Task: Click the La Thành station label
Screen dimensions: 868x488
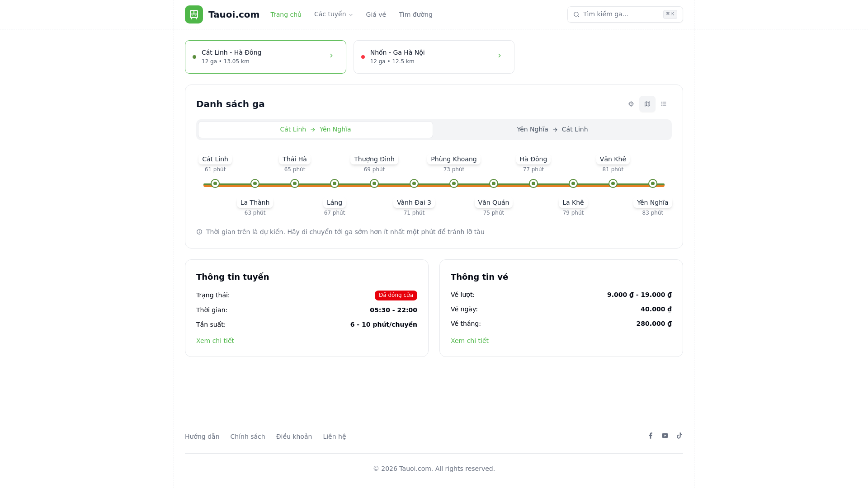Action: [255, 202]
